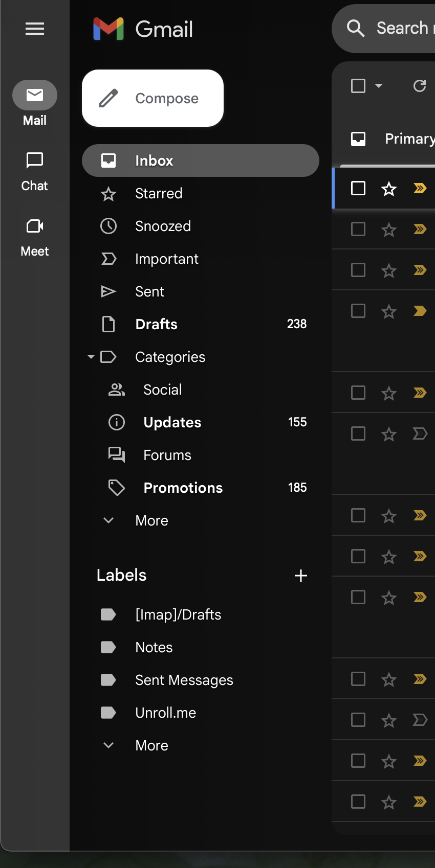The image size is (435, 868).
Task: Expand More under Labels list
Action: [x=151, y=745]
